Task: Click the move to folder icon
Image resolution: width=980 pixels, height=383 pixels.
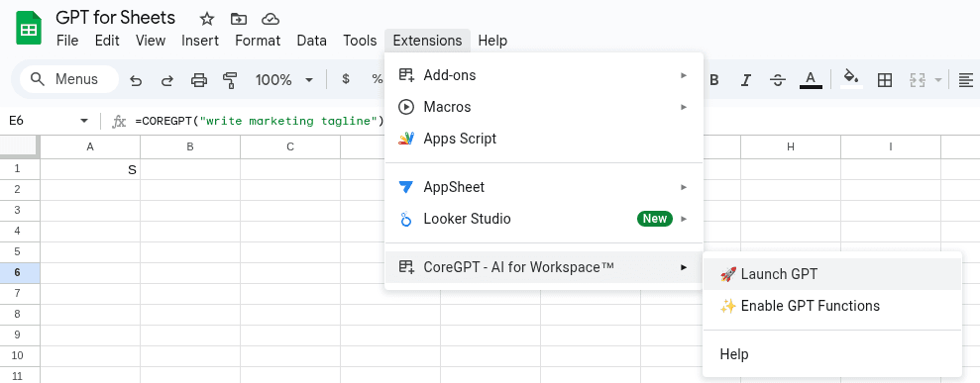Action: [238, 19]
